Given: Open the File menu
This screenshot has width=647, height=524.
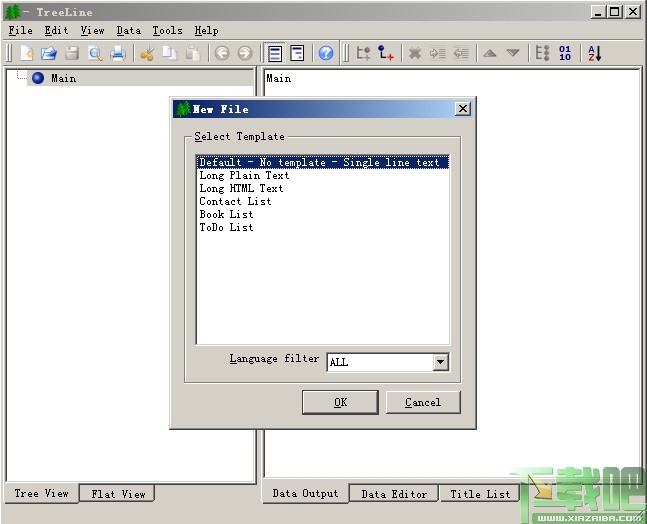Looking at the screenshot, I should 20,31.
